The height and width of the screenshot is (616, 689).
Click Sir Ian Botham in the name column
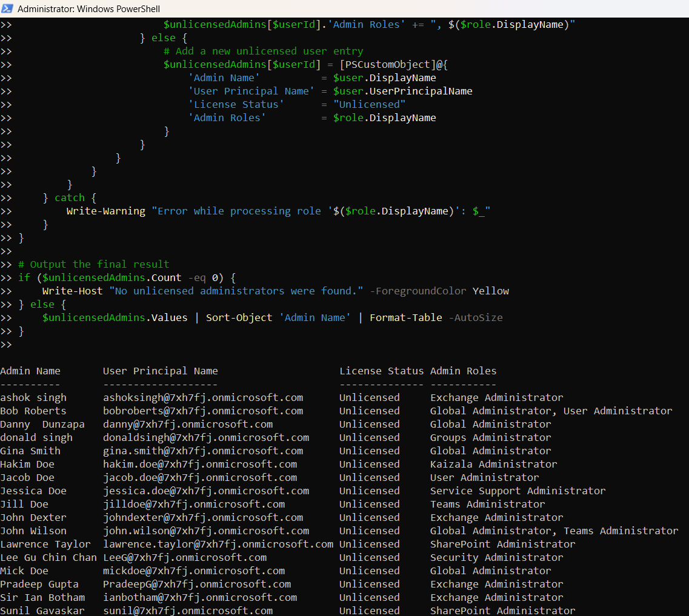42,597
